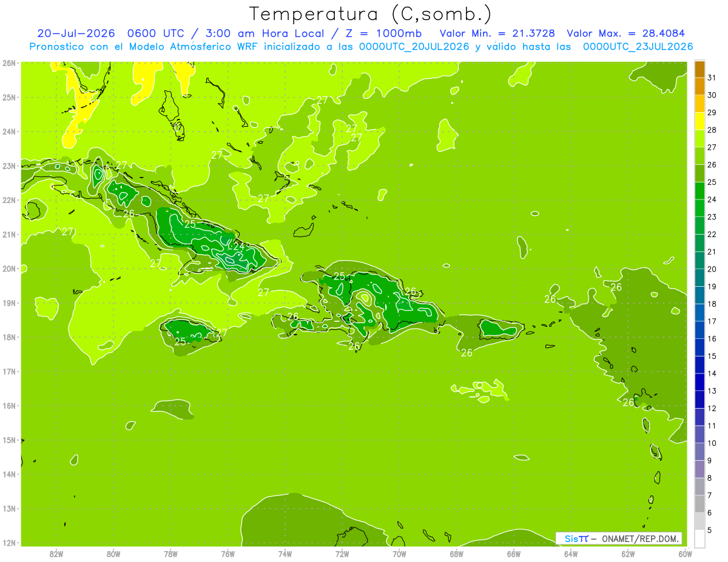This screenshot has height=562, width=728.
Task: Pick the brown color scale segment above 31
Action: point(699,69)
